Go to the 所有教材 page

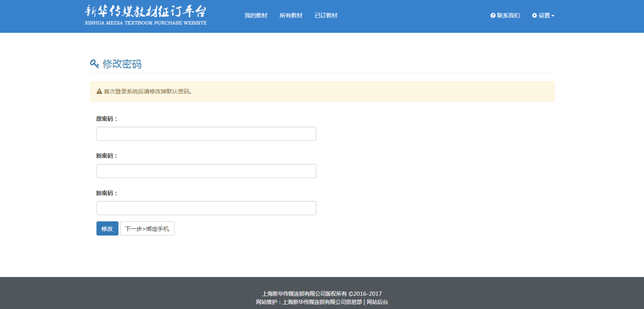pyautogui.click(x=291, y=16)
